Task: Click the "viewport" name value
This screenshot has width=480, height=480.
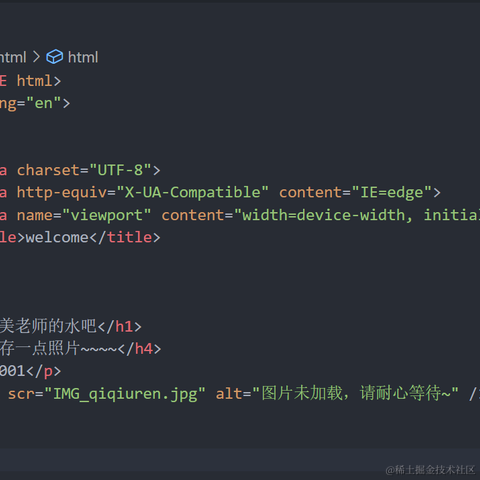Action: pos(107,215)
